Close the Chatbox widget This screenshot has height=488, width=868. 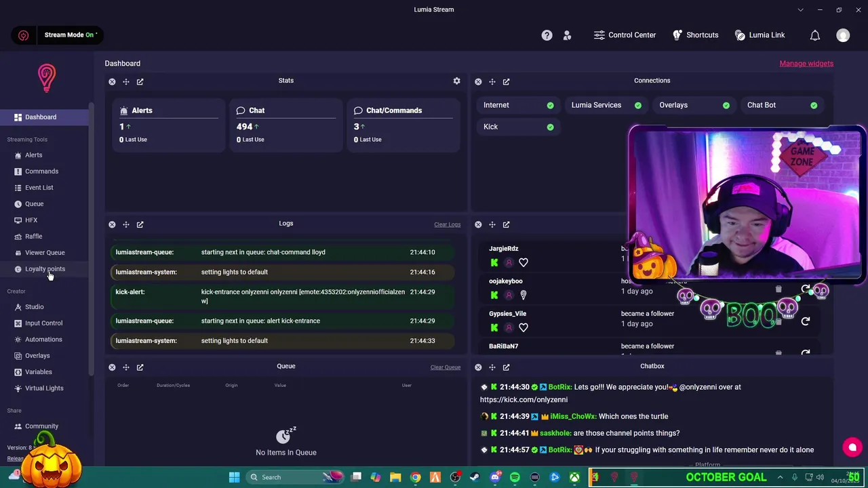coord(478,367)
